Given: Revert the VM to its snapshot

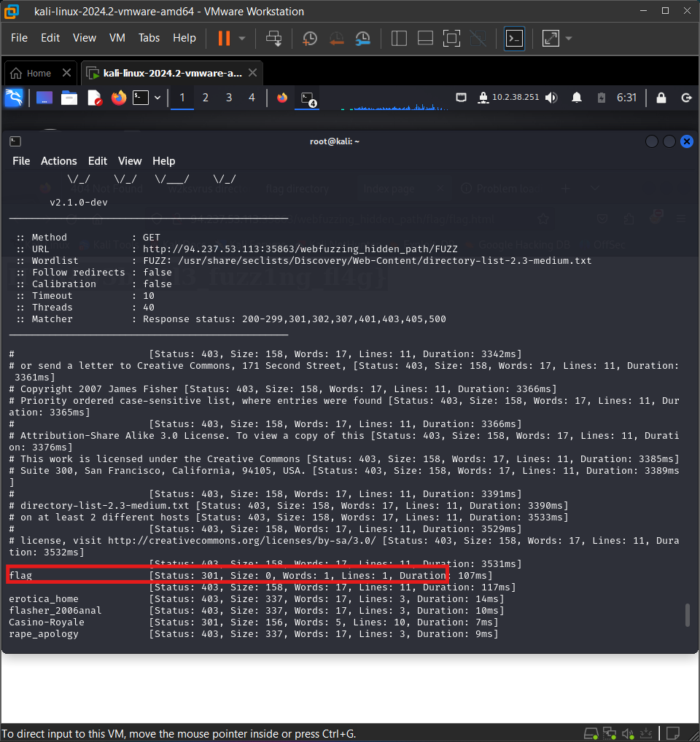Looking at the screenshot, I should point(336,38).
